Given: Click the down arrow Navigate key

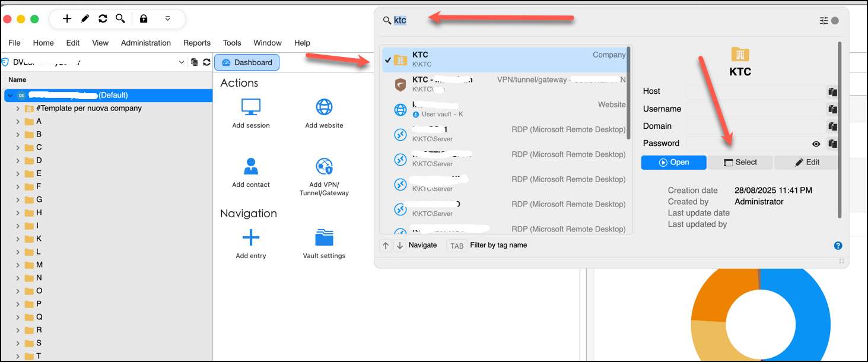Looking at the screenshot, I should coord(400,246).
